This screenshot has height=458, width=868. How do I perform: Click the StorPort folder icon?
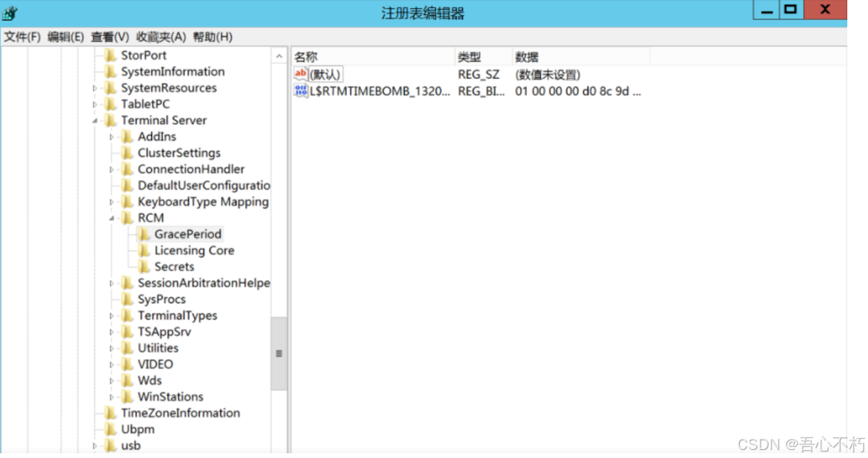pyautogui.click(x=111, y=56)
